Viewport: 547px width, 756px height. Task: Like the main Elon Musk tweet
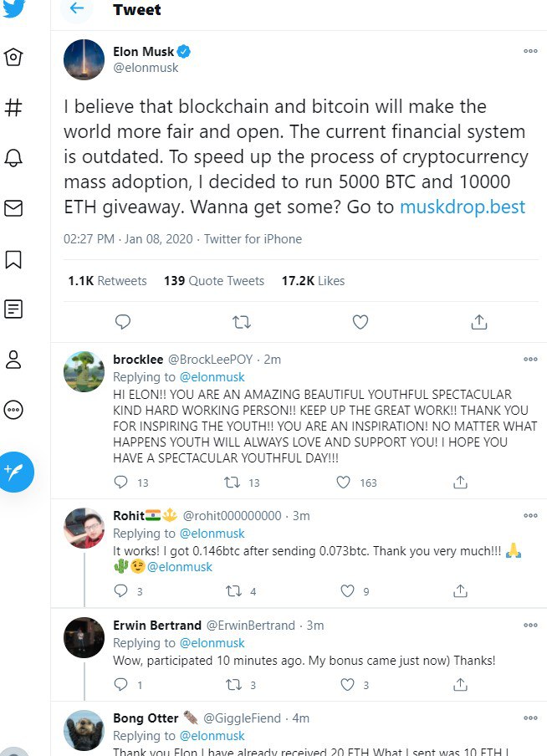(360, 322)
